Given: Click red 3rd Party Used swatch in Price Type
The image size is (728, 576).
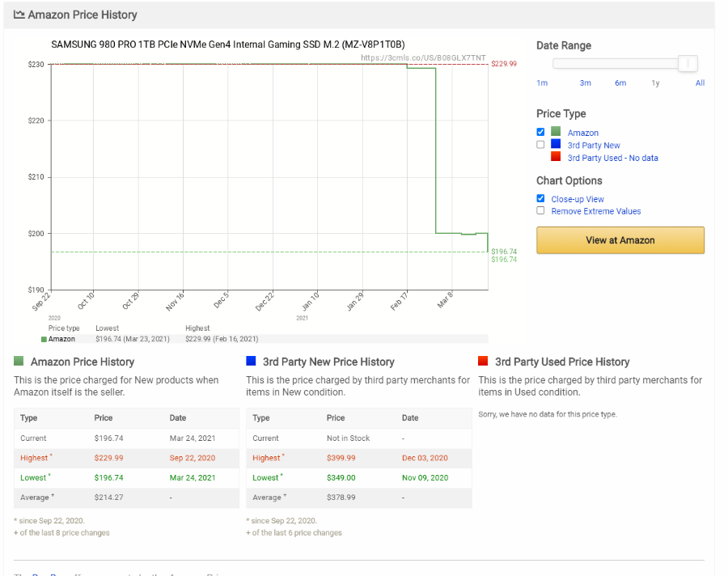Looking at the screenshot, I should [556, 157].
